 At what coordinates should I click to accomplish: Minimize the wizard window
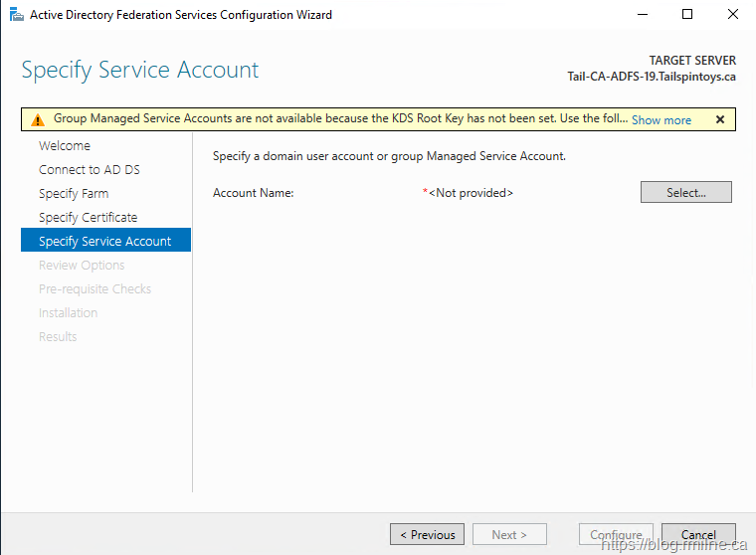(x=642, y=15)
